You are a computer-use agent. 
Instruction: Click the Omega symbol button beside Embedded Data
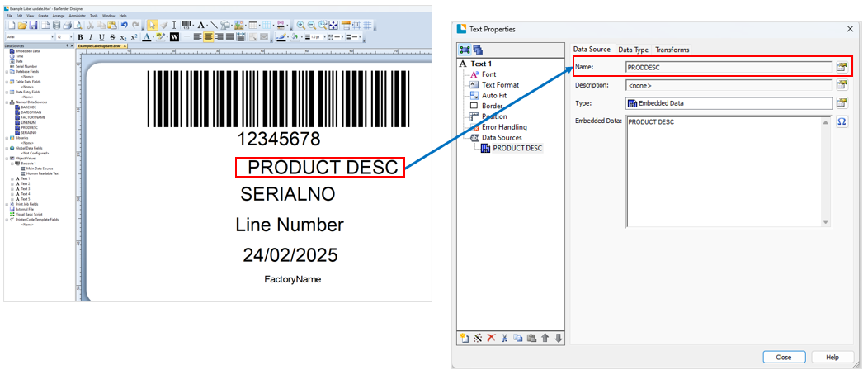click(842, 122)
